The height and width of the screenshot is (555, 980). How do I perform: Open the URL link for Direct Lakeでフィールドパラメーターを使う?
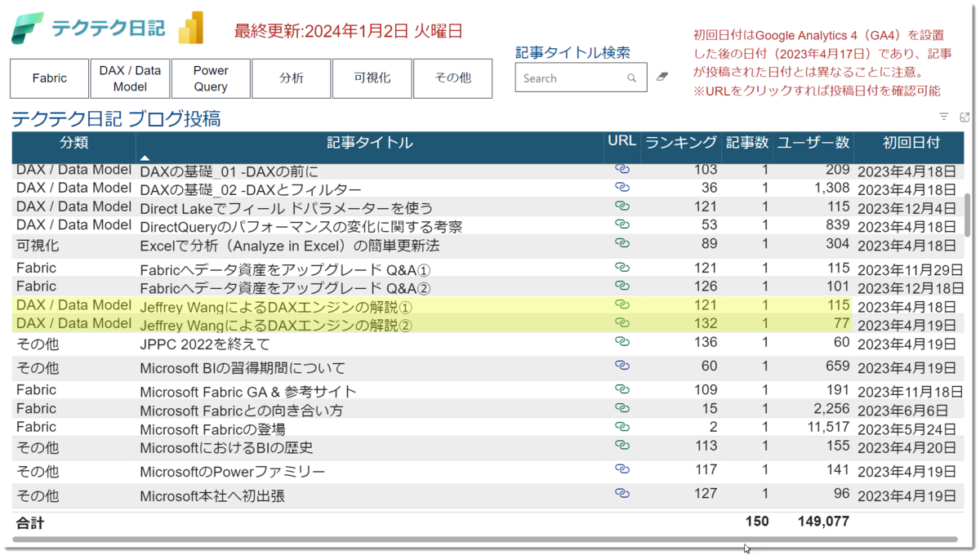coord(622,206)
